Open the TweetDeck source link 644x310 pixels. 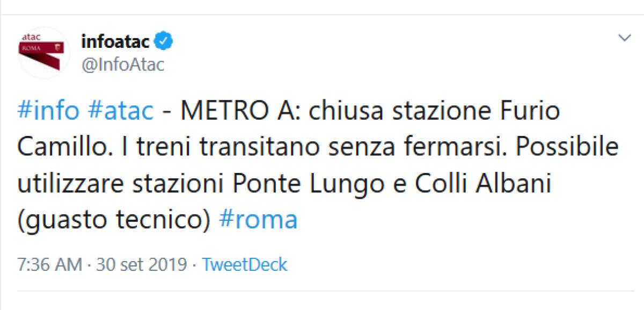[x=244, y=264]
